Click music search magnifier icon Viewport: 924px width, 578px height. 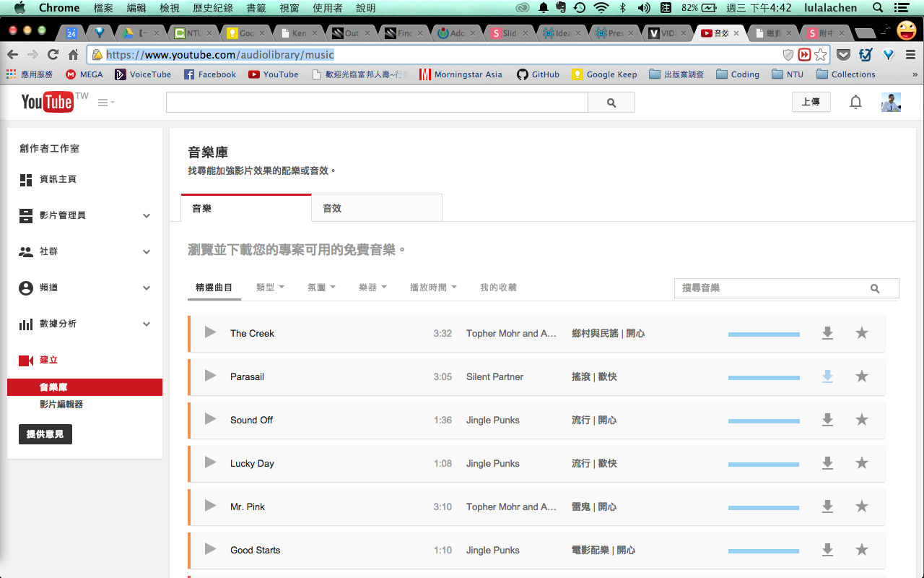875,288
